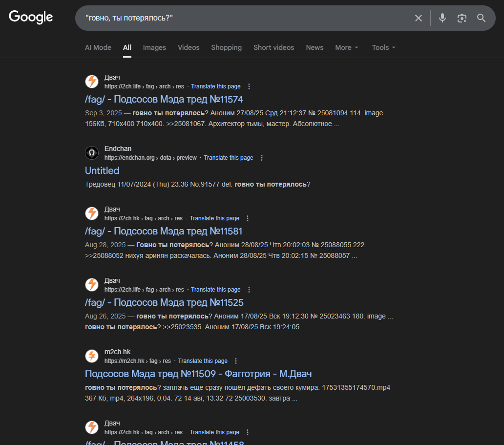Click the Aug 26, 2025 snippet date
Image resolution: width=504 pixels, height=445 pixels.
[x=105, y=317]
